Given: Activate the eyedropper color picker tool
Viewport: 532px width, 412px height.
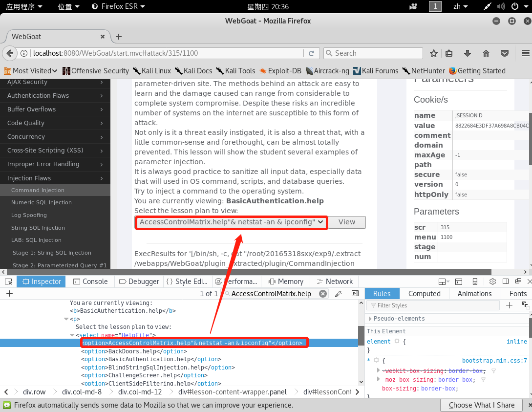Looking at the screenshot, I should click(x=338, y=294).
